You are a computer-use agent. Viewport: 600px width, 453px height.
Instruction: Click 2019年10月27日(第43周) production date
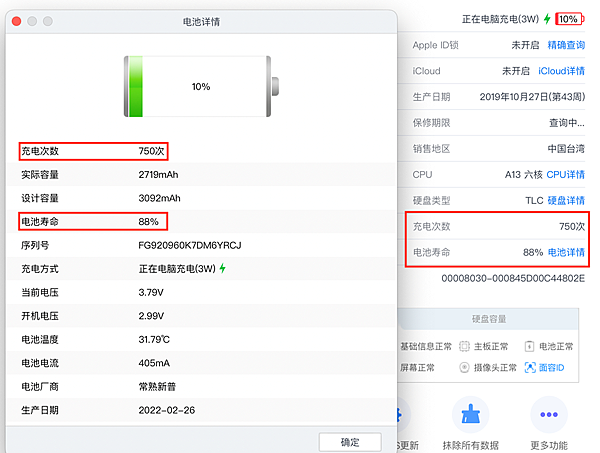(532, 97)
